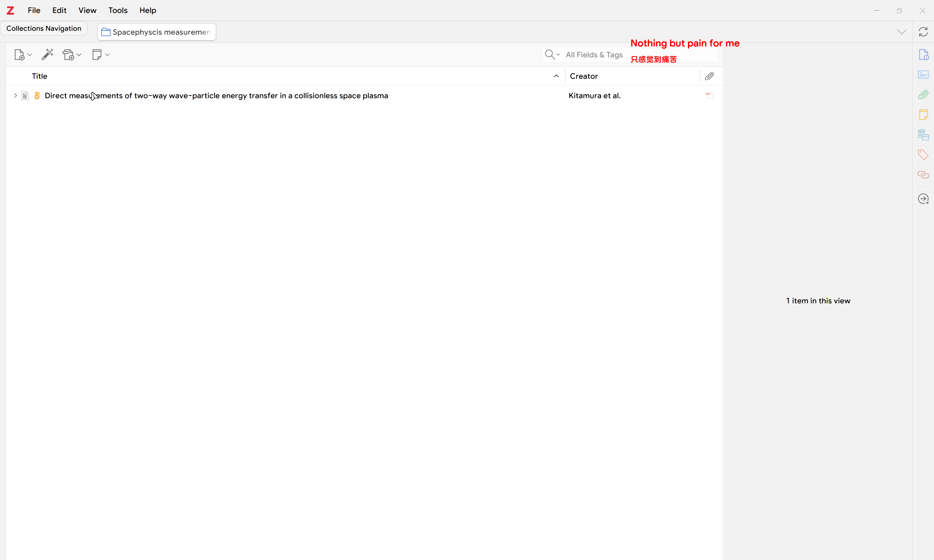Open the Attachments pane paperclip icon
Image resolution: width=934 pixels, height=560 pixels.
click(923, 95)
